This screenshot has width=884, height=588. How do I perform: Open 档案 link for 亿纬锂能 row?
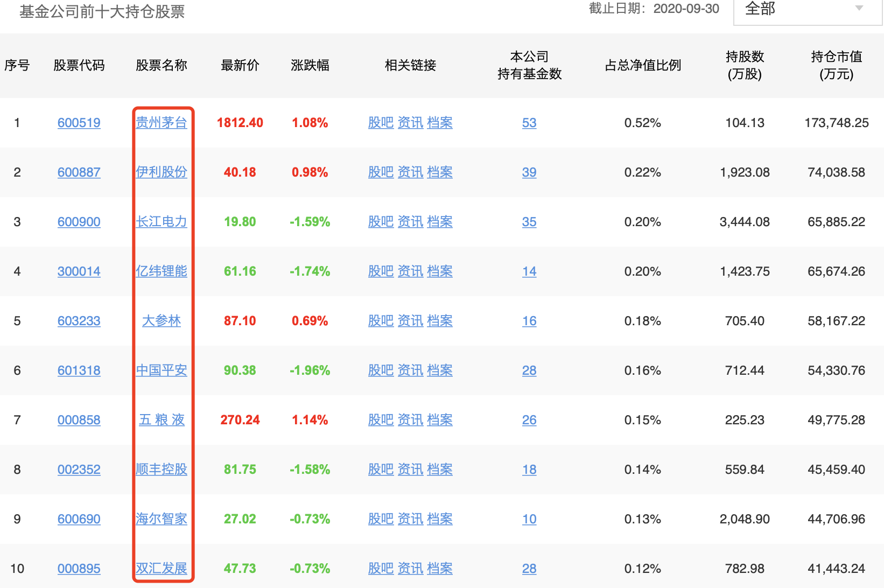click(440, 271)
